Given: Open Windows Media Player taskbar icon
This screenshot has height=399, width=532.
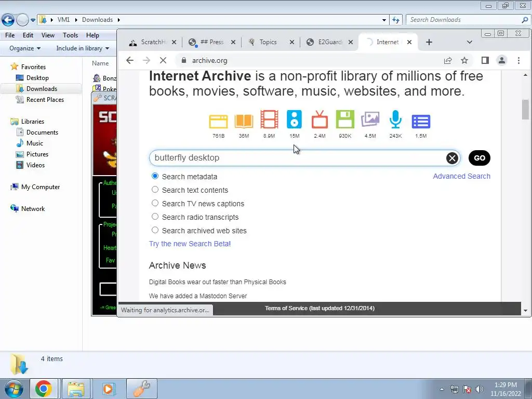Looking at the screenshot, I should click(x=108, y=389).
